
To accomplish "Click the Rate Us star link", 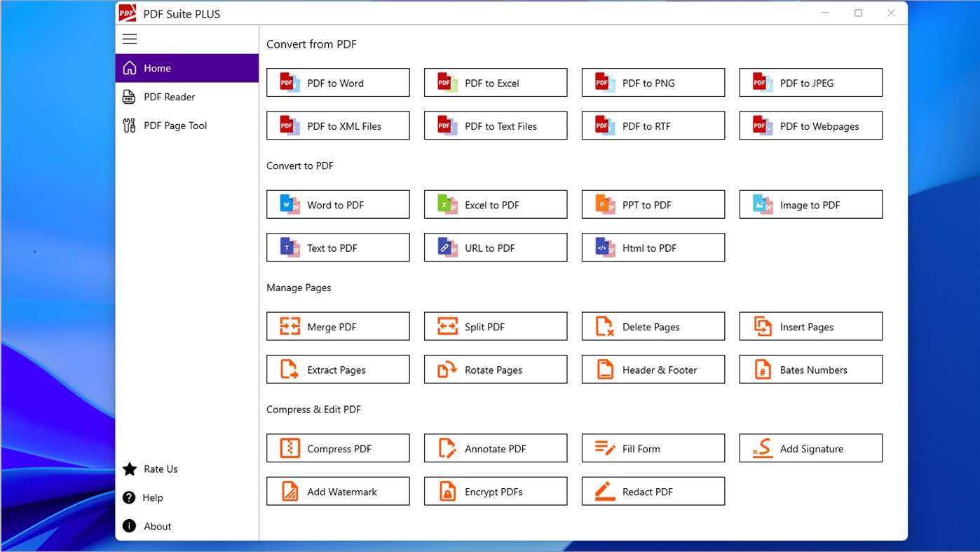I will pyautogui.click(x=159, y=469).
